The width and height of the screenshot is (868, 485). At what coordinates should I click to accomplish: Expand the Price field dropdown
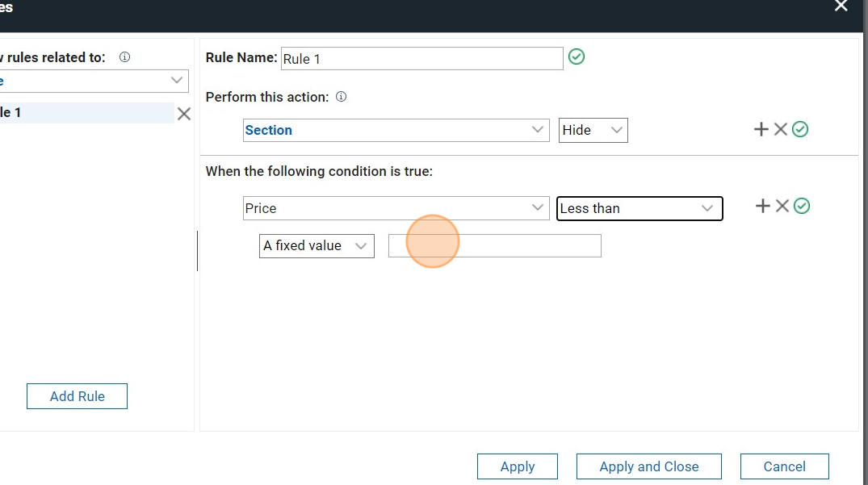tap(396, 208)
